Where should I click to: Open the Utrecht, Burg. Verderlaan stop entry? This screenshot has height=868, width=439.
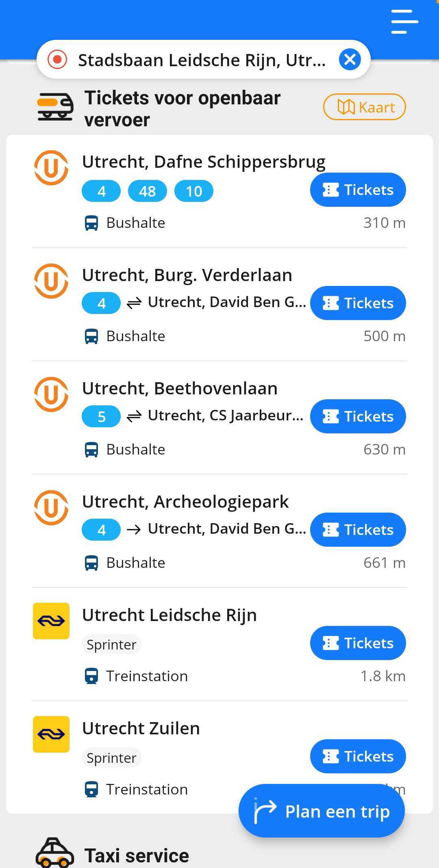(219, 304)
